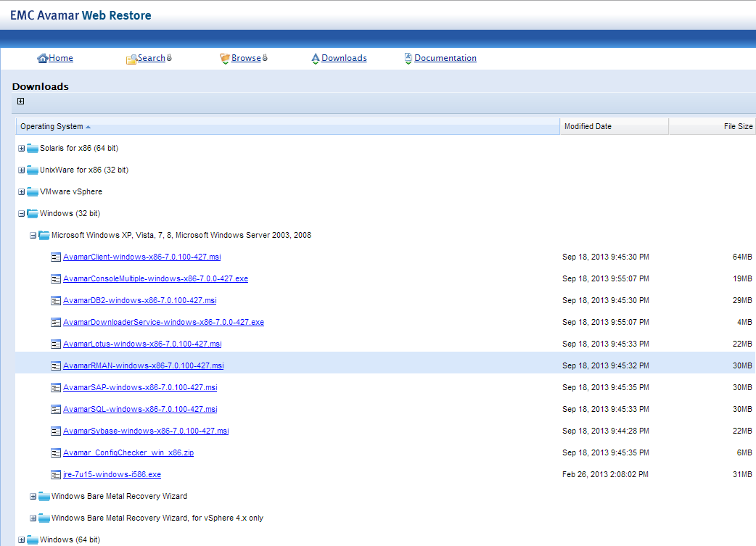Open the Documentation page
756x546 pixels.
coord(445,58)
